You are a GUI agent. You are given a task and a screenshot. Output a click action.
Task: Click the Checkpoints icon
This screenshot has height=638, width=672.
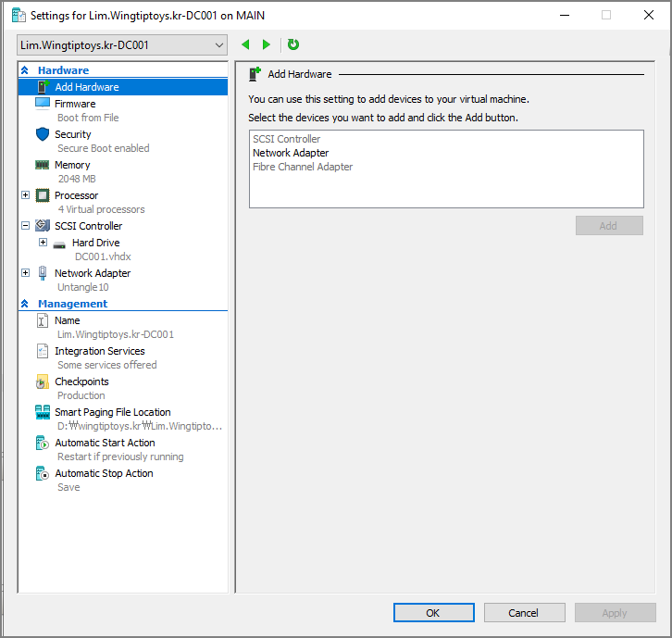pos(42,382)
